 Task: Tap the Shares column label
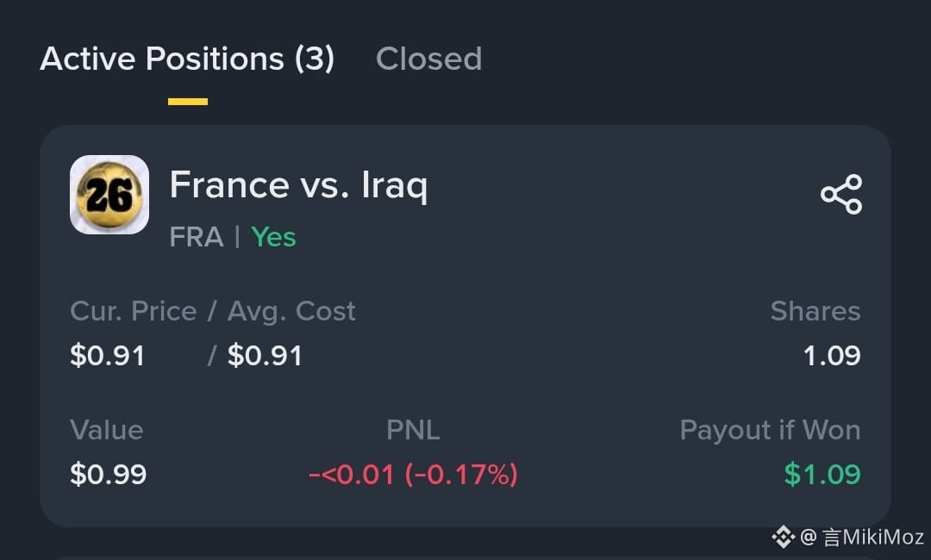[815, 311]
